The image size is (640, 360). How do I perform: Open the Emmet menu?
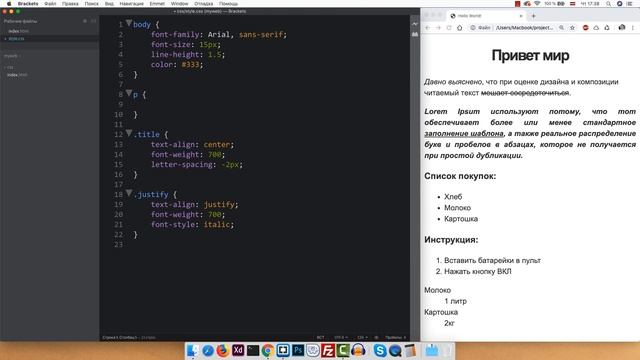157,3
